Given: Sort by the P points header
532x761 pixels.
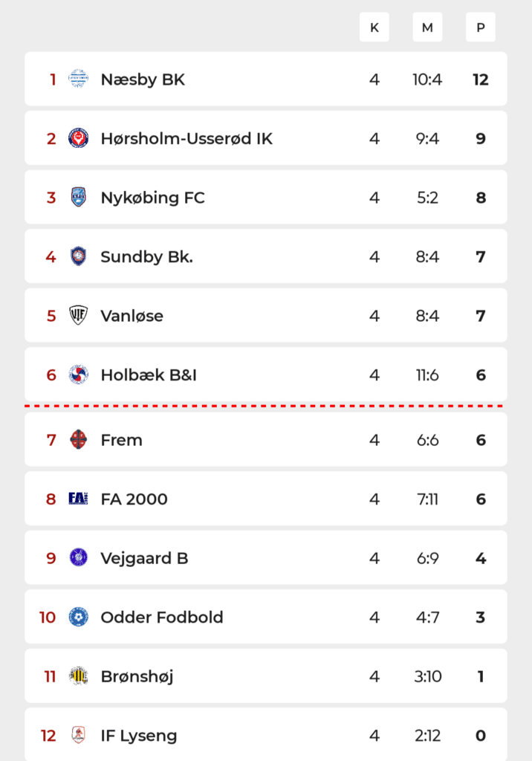Looking at the screenshot, I should 481,27.
